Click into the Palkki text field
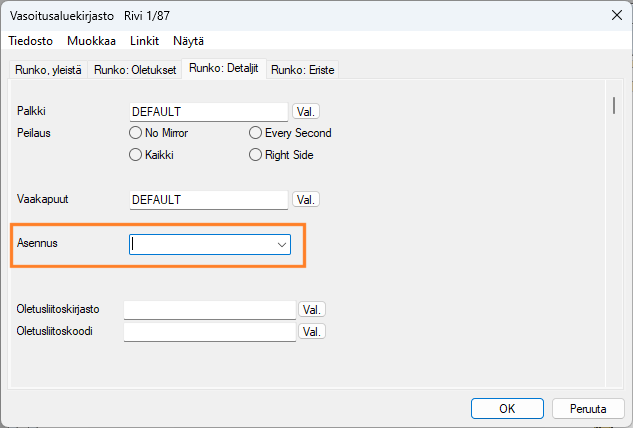This screenshot has width=633, height=428. pyautogui.click(x=208, y=112)
